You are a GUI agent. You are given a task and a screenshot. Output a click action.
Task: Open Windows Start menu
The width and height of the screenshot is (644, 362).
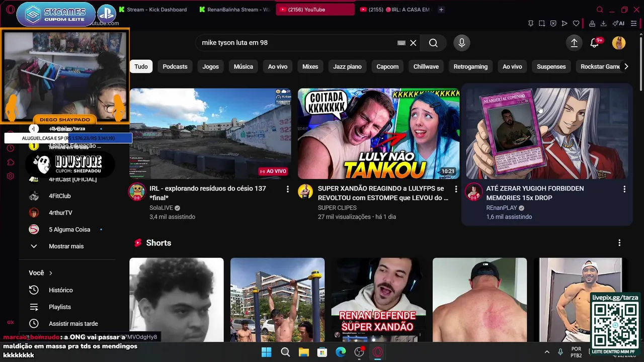[267, 352]
